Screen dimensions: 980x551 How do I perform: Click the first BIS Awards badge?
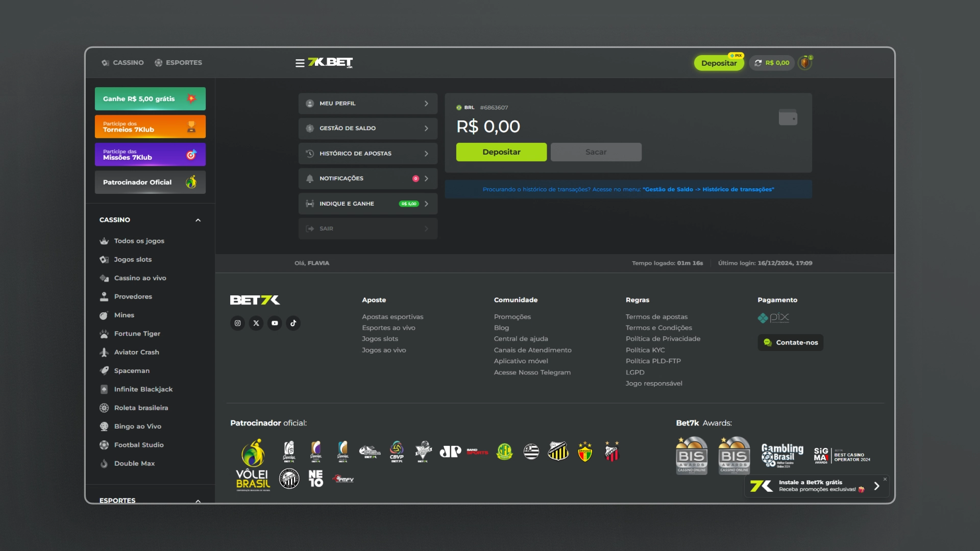(x=692, y=455)
